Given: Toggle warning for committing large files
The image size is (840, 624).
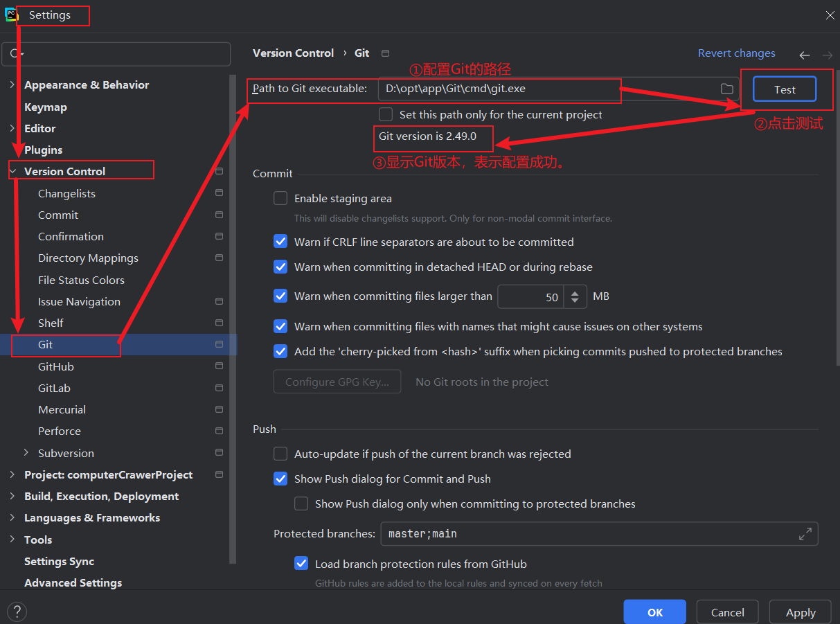Looking at the screenshot, I should coord(280,296).
